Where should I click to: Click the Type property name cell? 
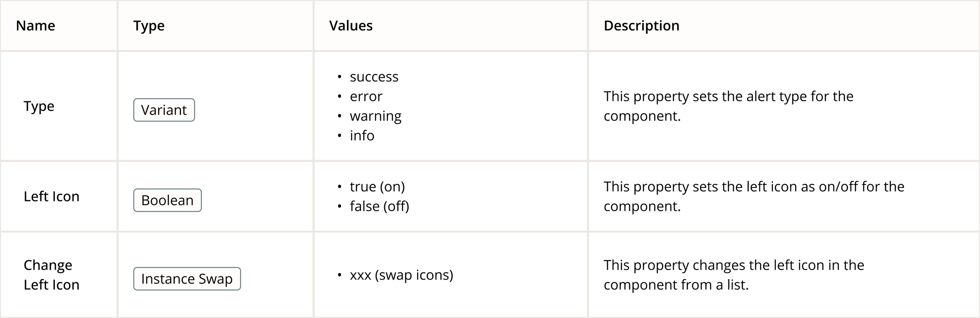point(39,106)
